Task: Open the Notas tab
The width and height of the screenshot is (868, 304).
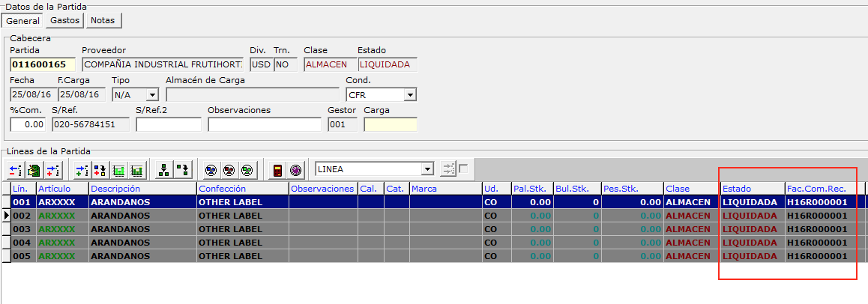Action: [x=103, y=21]
